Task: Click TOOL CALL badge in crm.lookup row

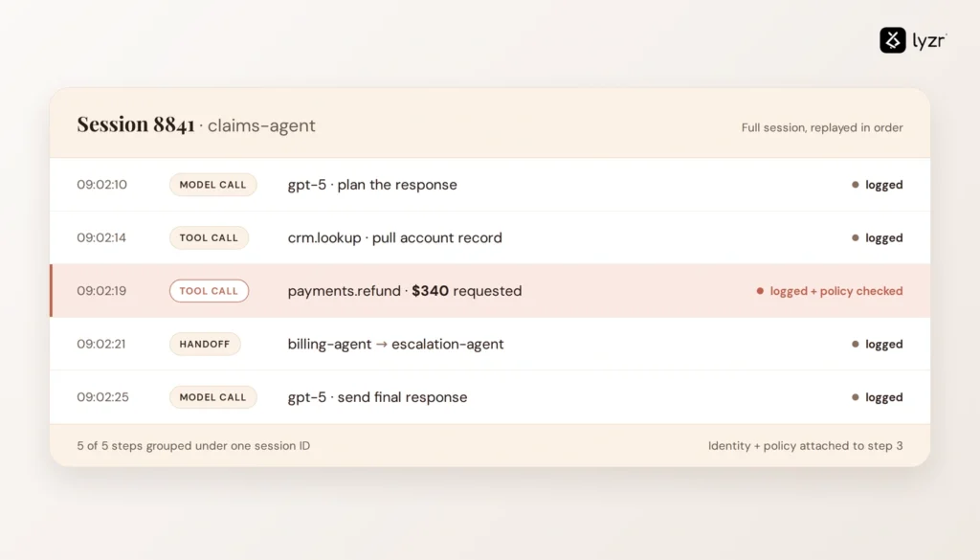Action: coord(209,237)
